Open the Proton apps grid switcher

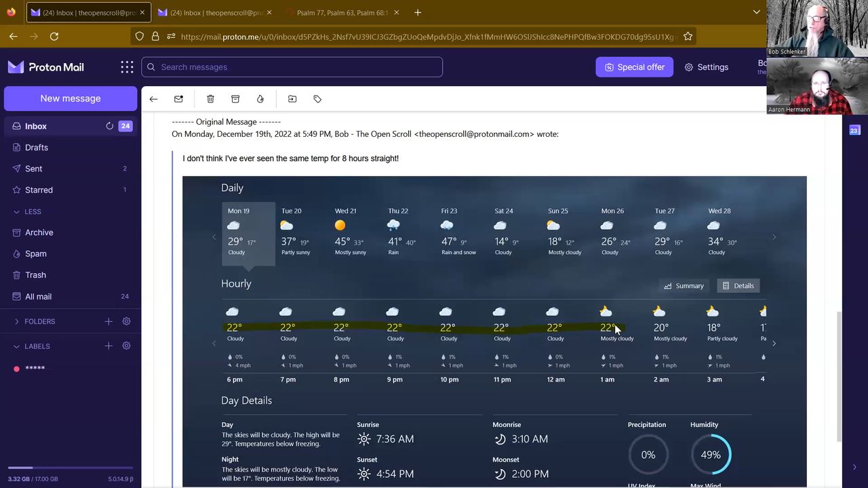click(x=127, y=67)
